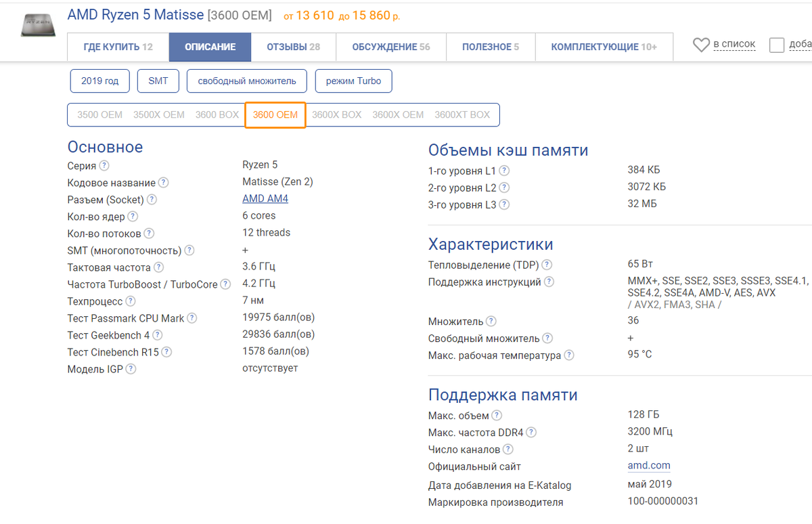Switch to the ОТЗЫВЫ tab
Screen dimensions: 812x524
click(x=294, y=47)
